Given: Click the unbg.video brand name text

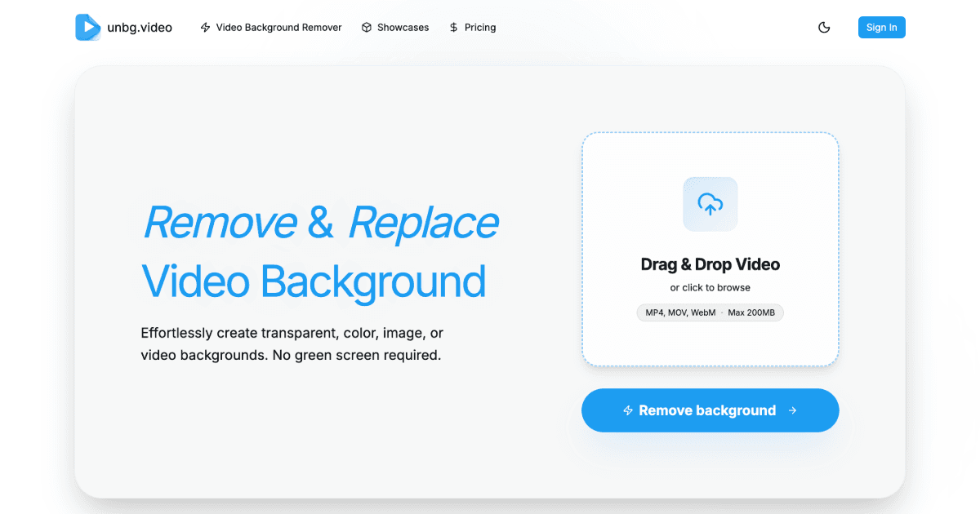Looking at the screenshot, I should 140,27.
